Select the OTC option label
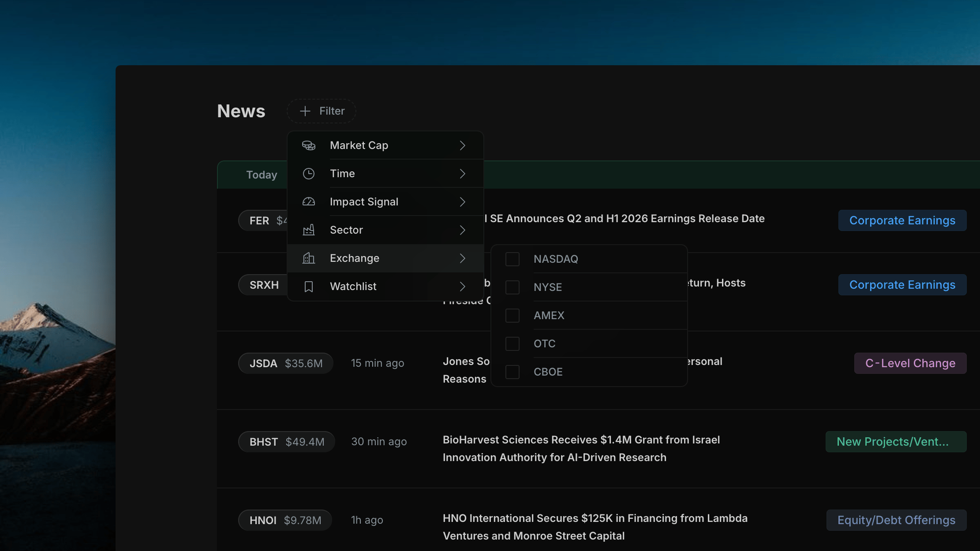The image size is (980, 551). (x=545, y=344)
